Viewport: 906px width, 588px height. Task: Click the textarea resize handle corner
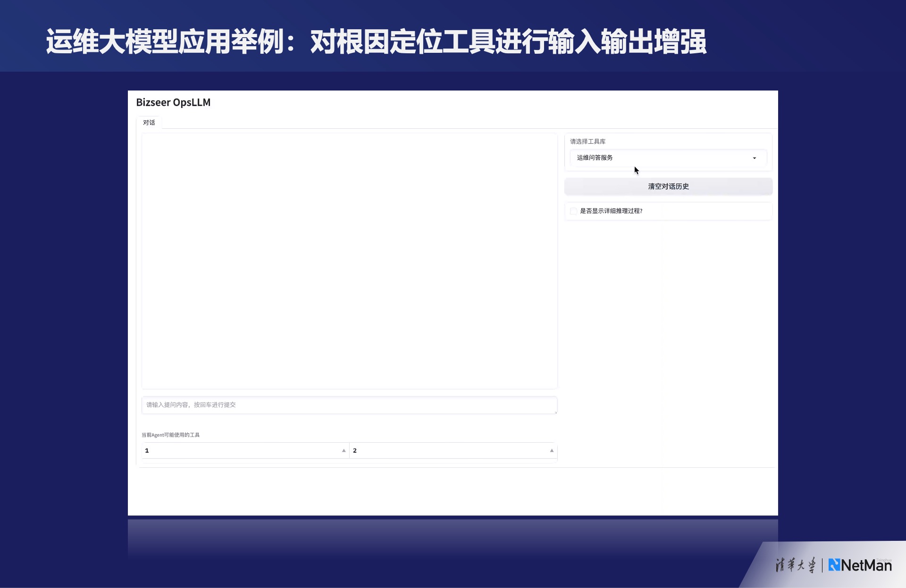(556, 413)
